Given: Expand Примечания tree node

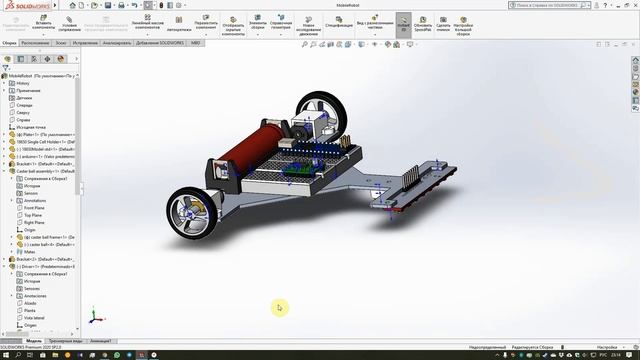Looking at the screenshot, I should coord(4,91).
